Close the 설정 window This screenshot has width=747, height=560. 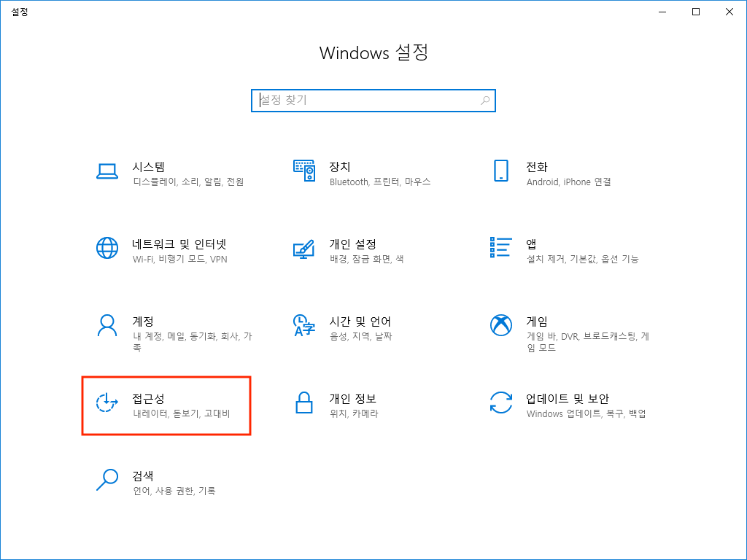tap(729, 12)
